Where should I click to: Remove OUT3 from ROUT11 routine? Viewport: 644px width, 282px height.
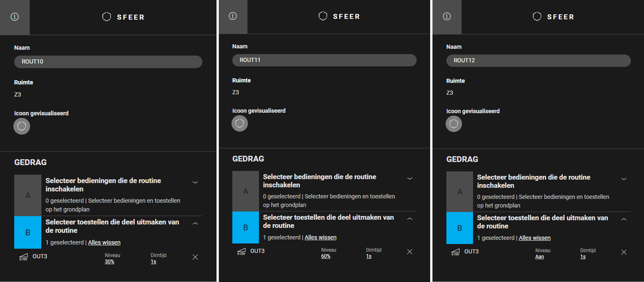[x=409, y=252]
